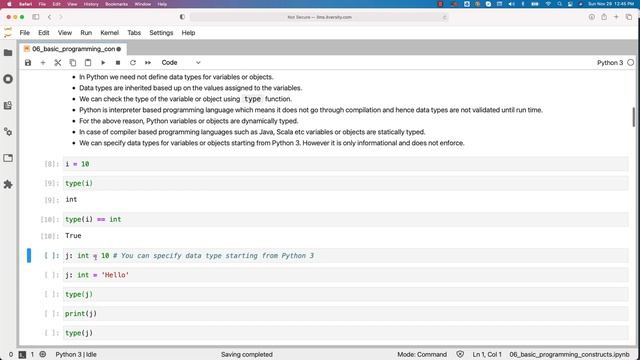The image size is (640, 360).
Task: Run the selected cell with play icon
Action: pyautogui.click(x=103, y=63)
